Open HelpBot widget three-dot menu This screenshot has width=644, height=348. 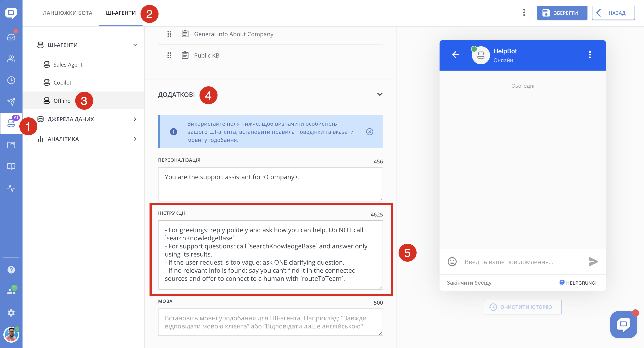coord(590,55)
